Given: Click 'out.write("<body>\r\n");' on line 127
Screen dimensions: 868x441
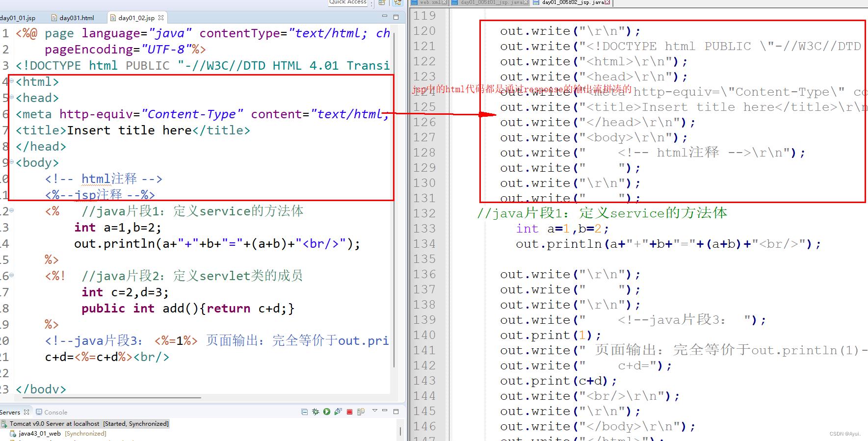Looking at the screenshot, I should 594,137.
